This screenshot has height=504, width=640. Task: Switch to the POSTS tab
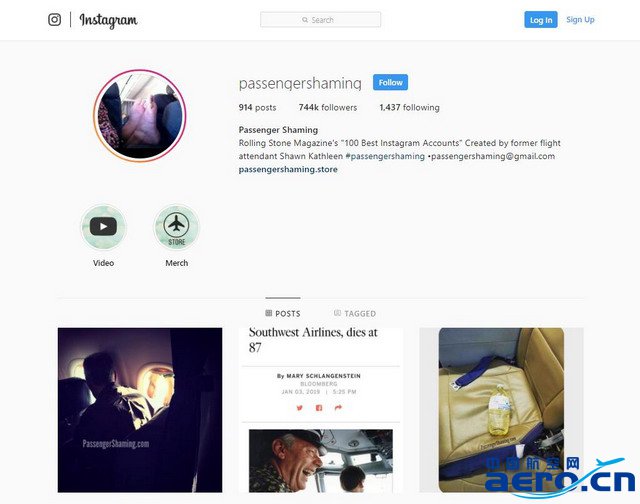click(x=283, y=313)
